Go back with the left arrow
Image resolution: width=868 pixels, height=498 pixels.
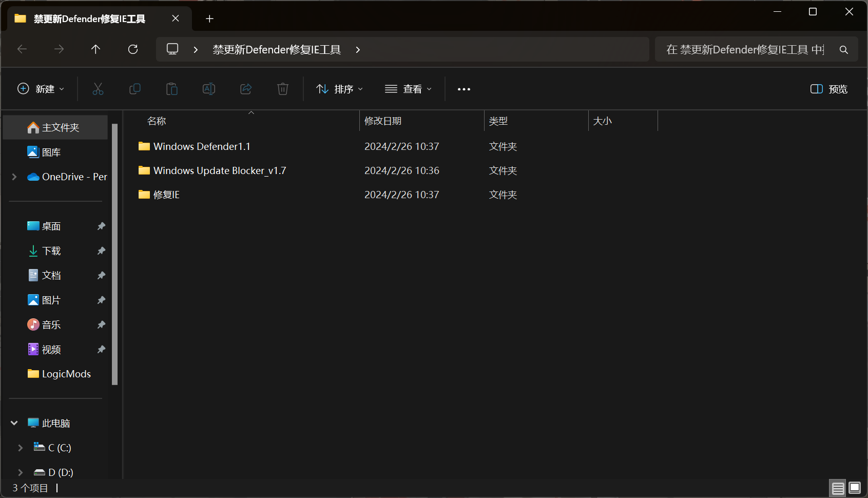point(22,49)
